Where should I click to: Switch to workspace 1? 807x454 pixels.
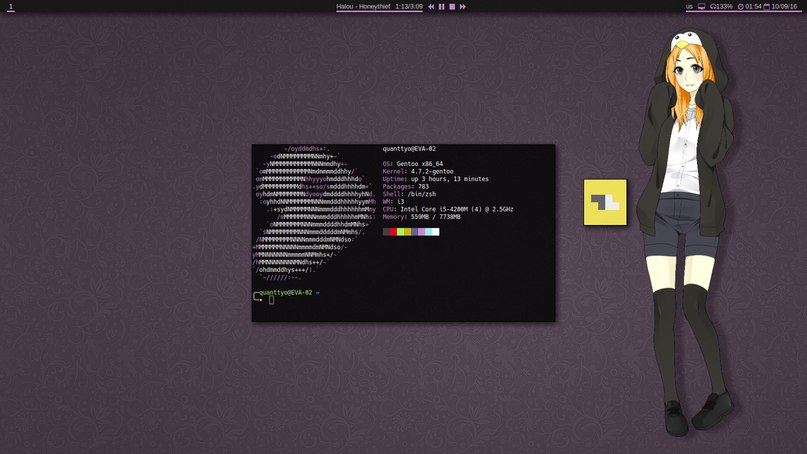click(10, 6)
